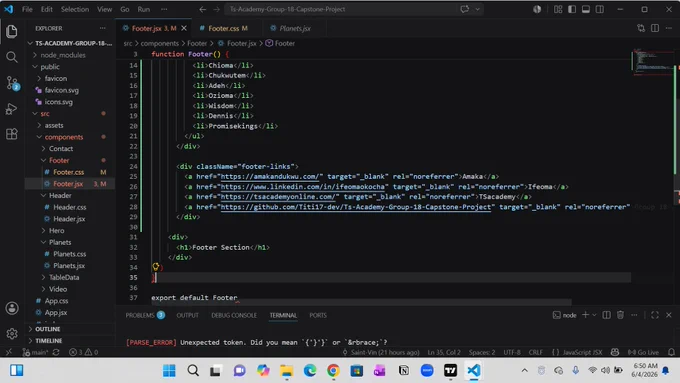Image resolution: width=680 pixels, height=383 pixels.
Task: Open the remote window indicator in status bar
Action: pyautogui.click(x=9, y=352)
